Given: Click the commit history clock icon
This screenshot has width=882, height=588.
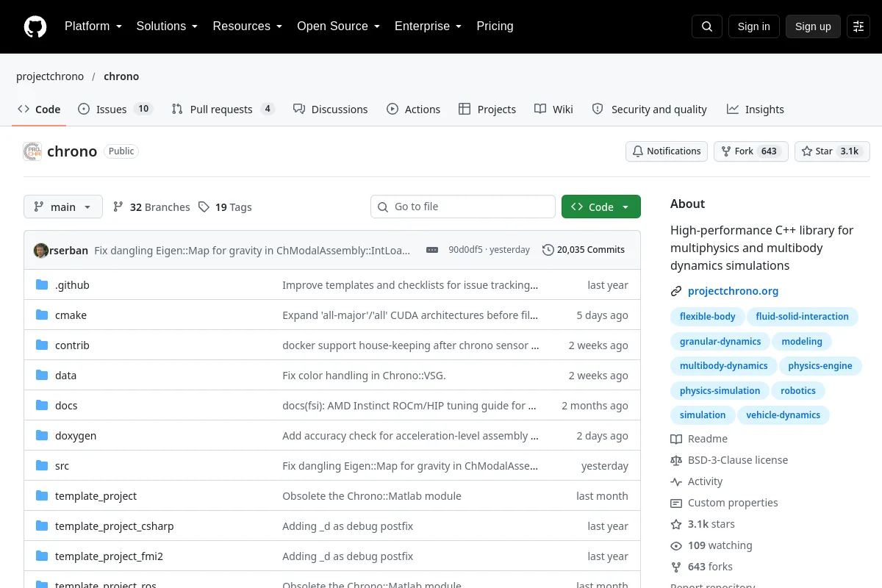Looking at the screenshot, I should (x=548, y=250).
